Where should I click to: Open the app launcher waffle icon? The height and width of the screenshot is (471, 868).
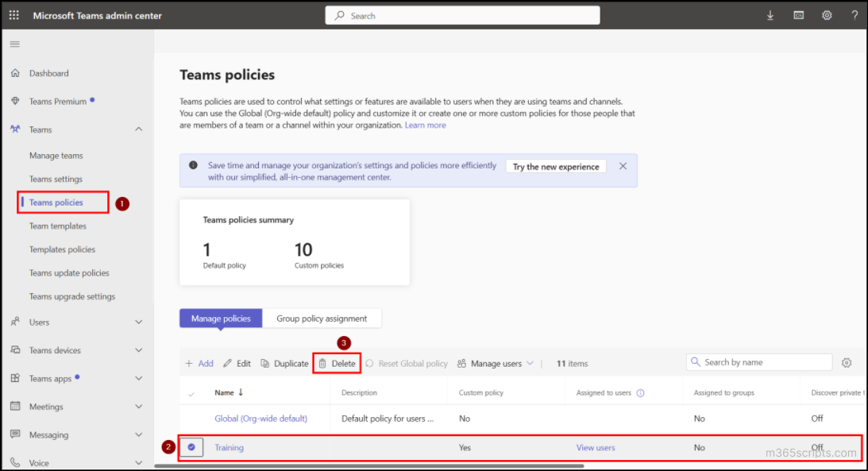coord(14,16)
